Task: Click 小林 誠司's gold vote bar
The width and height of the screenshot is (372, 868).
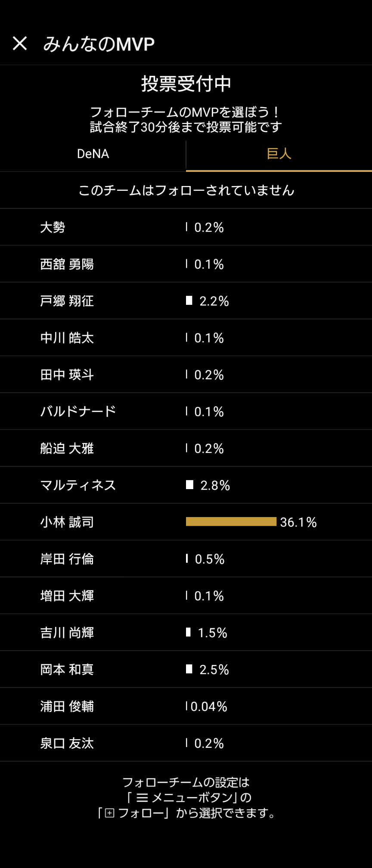Action: [x=231, y=522]
